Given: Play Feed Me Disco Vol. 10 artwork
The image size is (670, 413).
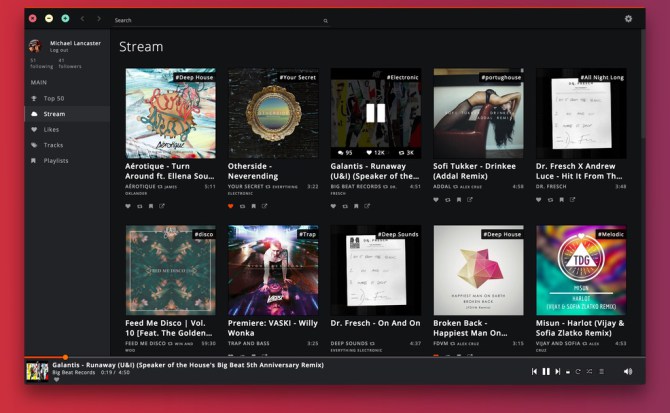Looking at the screenshot, I should (170, 270).
